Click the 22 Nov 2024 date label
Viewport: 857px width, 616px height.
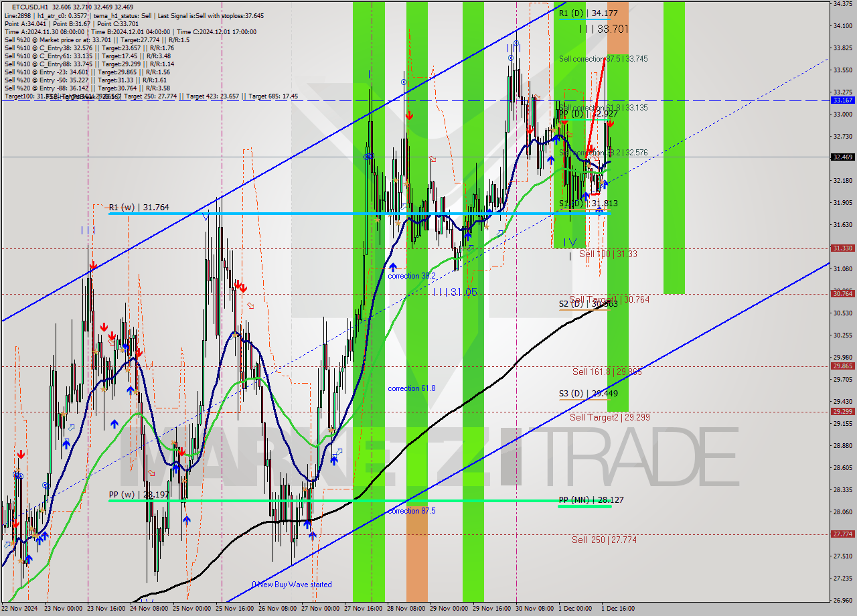(x=20, y=609)
